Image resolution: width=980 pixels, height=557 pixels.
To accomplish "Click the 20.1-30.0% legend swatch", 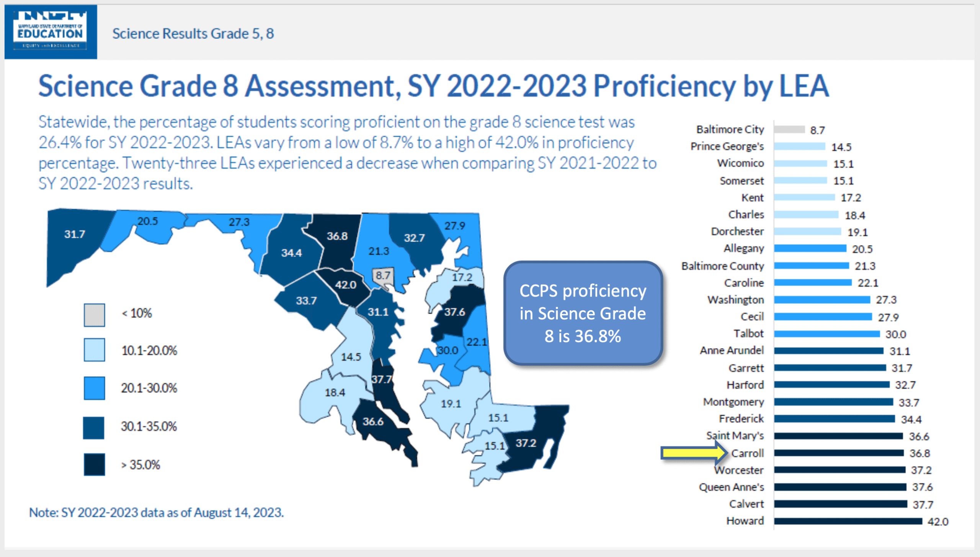I will click(x=94, y=388).
